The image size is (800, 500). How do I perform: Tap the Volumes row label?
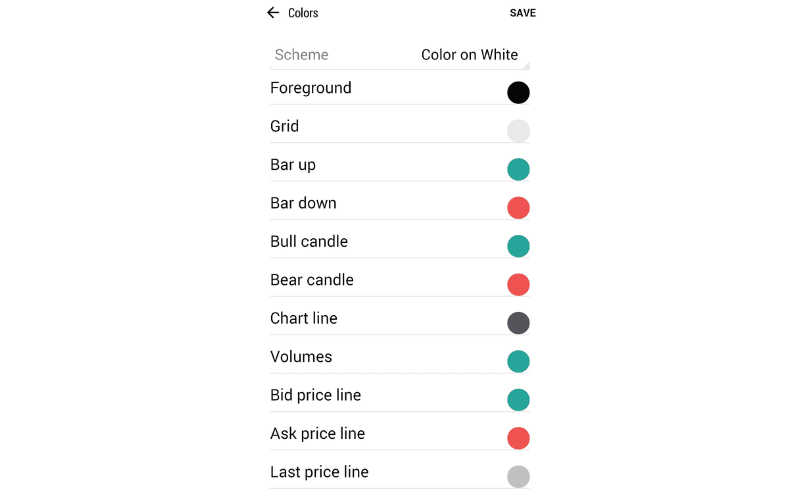pyautogui.click(x=301, y=357)
